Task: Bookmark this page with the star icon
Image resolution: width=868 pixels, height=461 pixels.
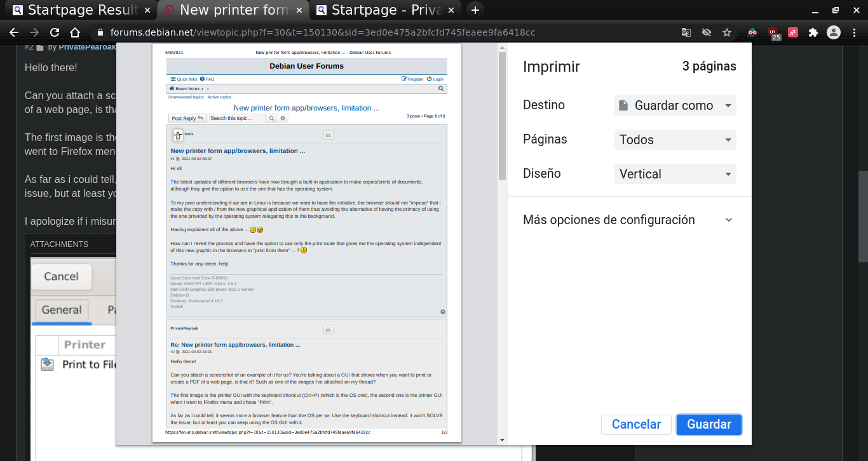Action: (727, 32)
